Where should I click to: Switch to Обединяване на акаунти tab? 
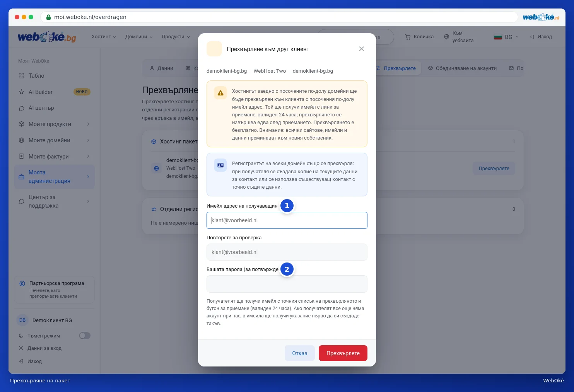click(462, 68)
